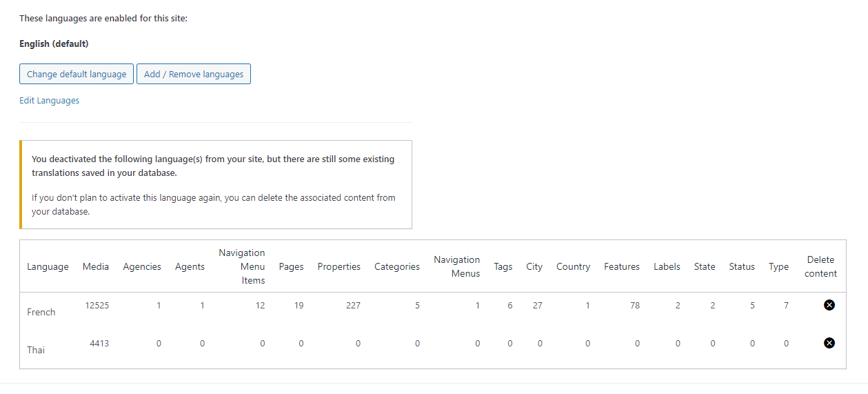The width and height of the screenshot is (868, 394).
Task: Click the Language column header
Action: [x=48, y=267]
